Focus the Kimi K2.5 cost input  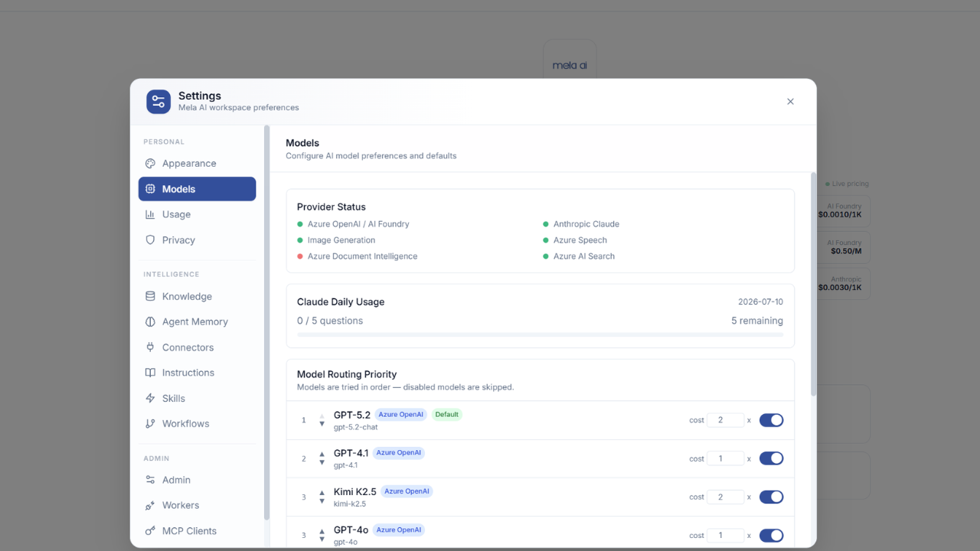coord(726,497)
